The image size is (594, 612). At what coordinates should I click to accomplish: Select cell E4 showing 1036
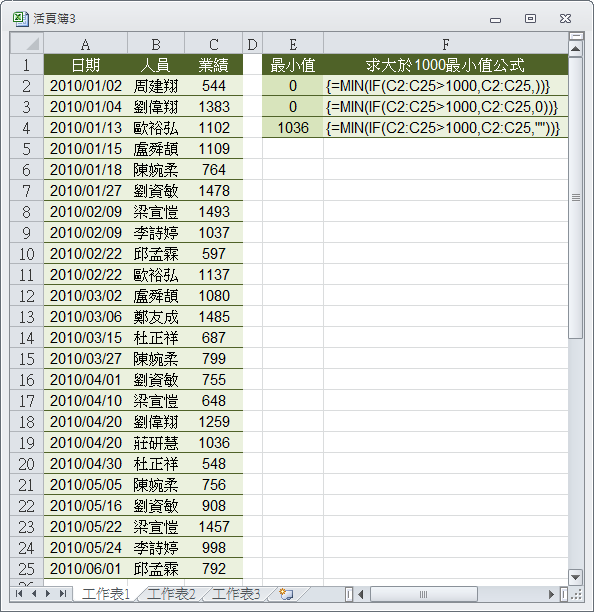coord(293,128)
